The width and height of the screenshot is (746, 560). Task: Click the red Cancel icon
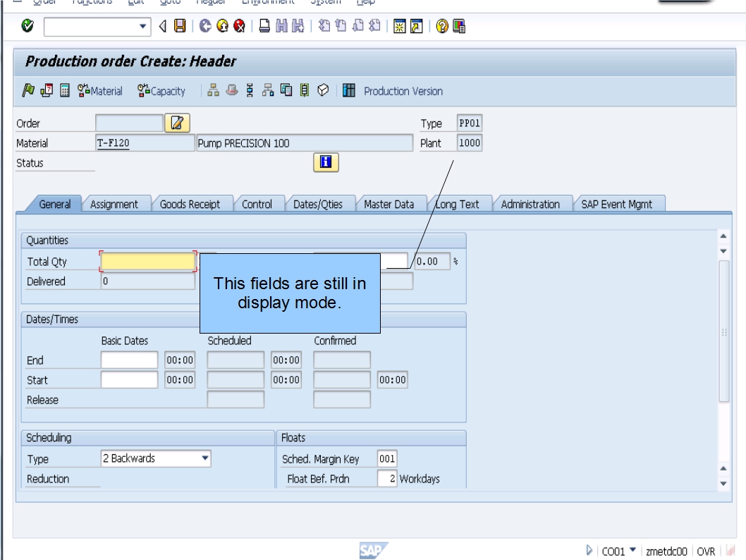point(239,25)
